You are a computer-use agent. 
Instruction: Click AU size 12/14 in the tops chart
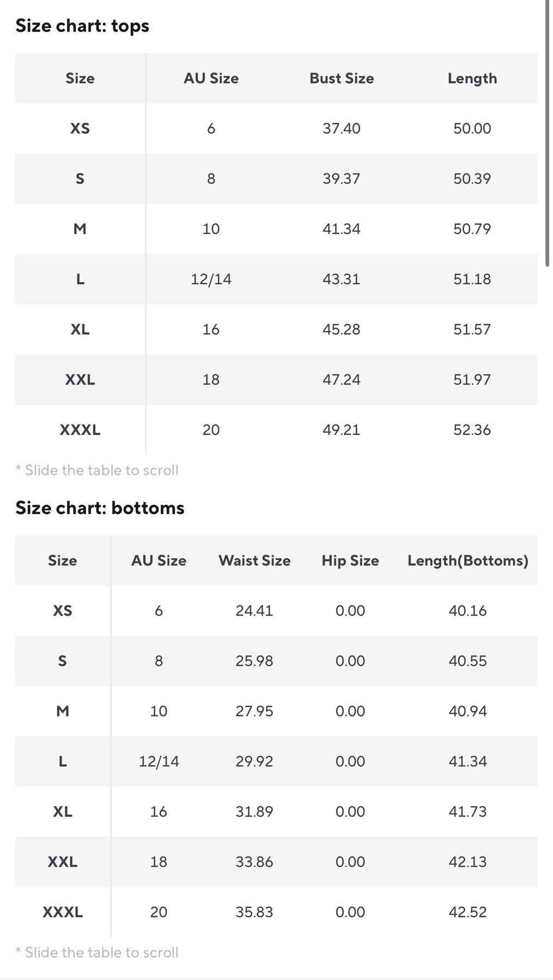[x=211, y=279]
